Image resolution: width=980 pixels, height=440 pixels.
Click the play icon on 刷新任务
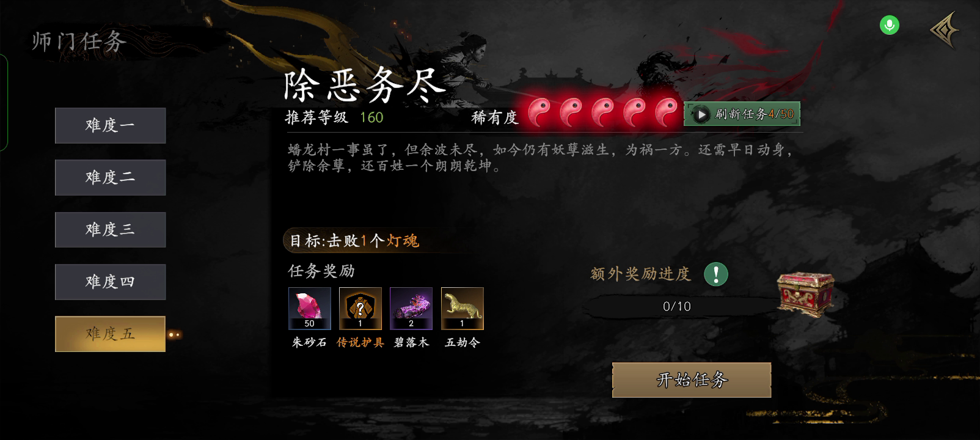click(x=701, y=114)
